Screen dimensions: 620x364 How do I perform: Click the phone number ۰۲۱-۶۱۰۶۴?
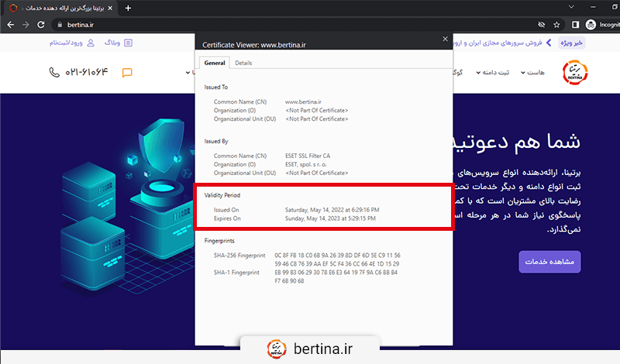click(87, 72)
